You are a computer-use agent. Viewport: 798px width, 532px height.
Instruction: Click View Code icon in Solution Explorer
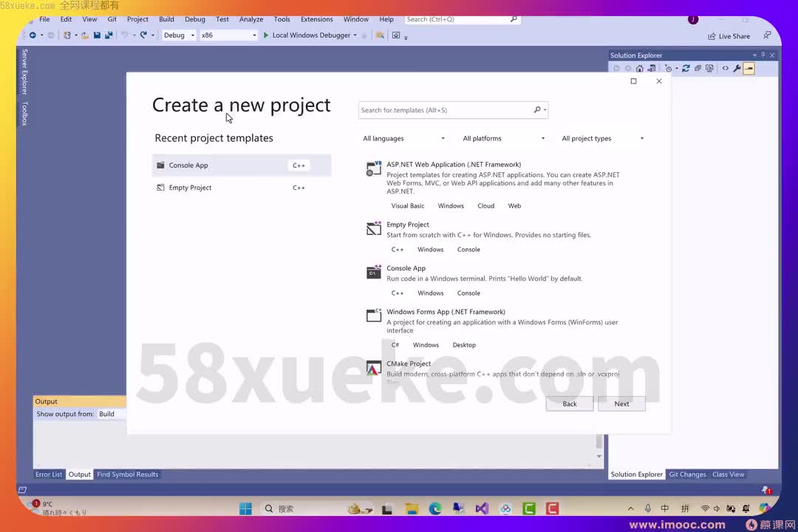(726, 68)
